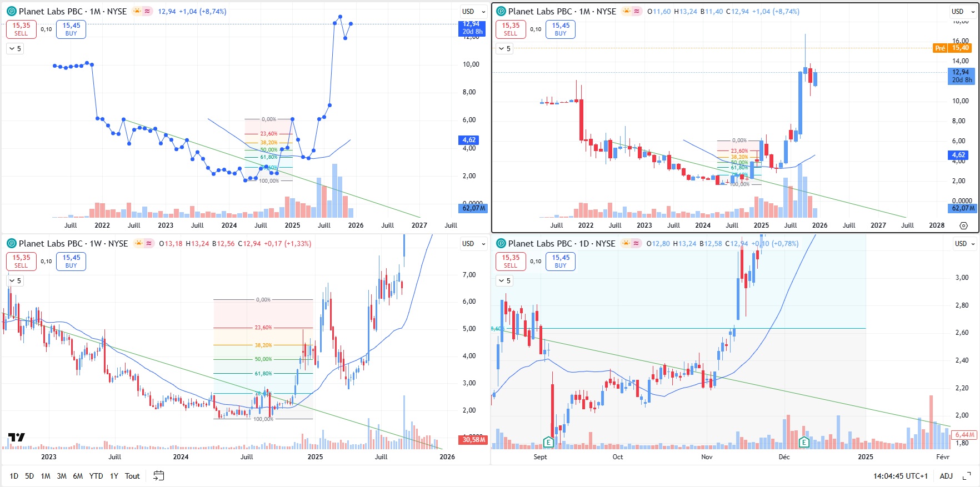Click 23,60% Fibonacci level label in 1W chart
Screen dimensions: 980x487
[x=263, y=328]
